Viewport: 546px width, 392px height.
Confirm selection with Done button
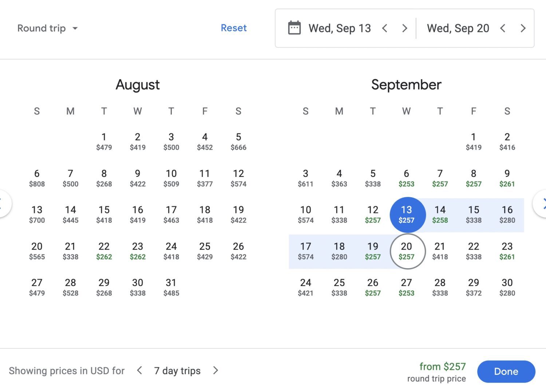point(506,371)
